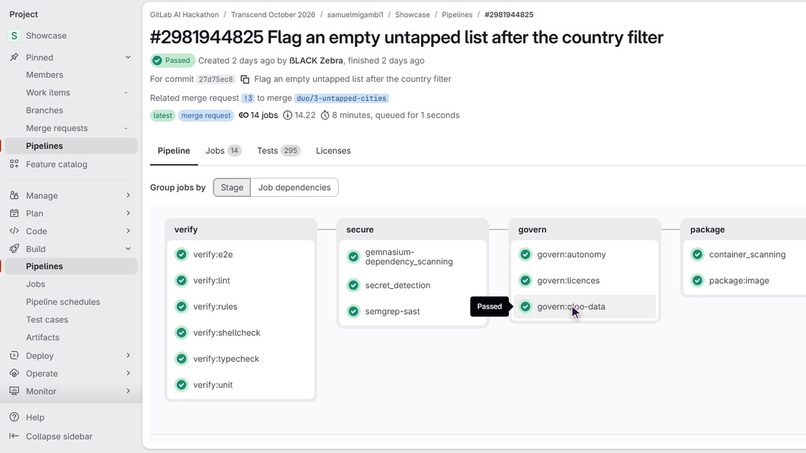Open the Tests tab

coord(279,151)
